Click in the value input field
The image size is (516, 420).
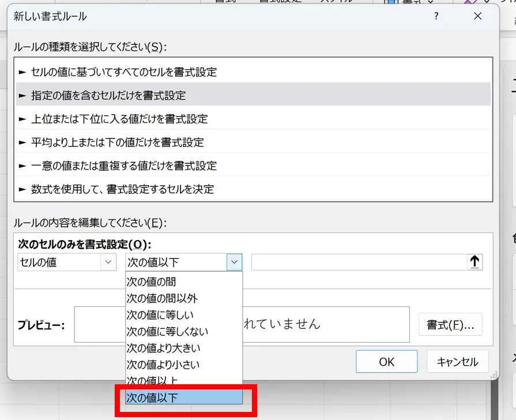click(x=358, y=262)
